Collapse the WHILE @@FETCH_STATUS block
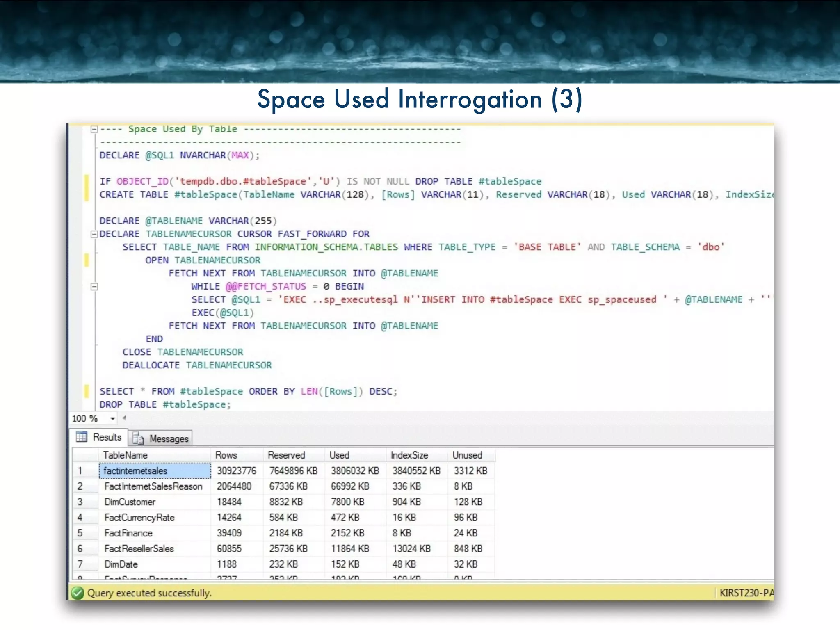Viewport: 840px width, 630px height. click(x=94, y=287)
